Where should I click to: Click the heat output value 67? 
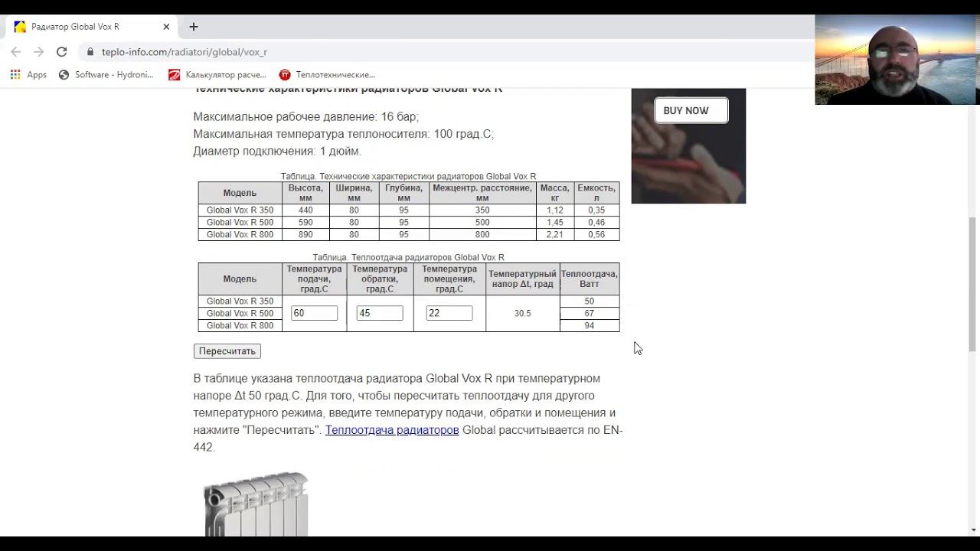click(x=590, y=314)
